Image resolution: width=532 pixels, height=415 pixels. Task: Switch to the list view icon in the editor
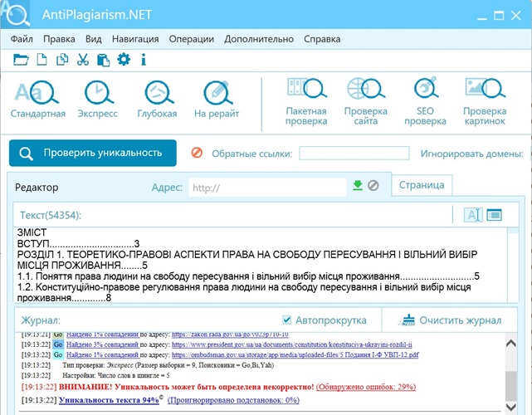494,215
